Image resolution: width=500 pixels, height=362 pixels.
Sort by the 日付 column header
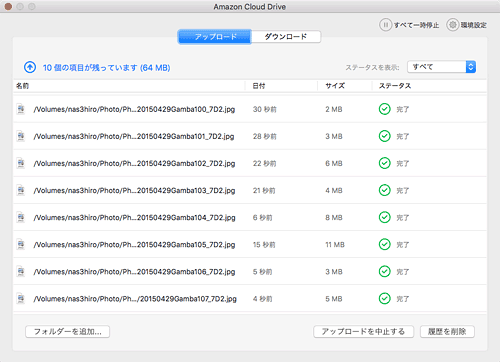259,86
